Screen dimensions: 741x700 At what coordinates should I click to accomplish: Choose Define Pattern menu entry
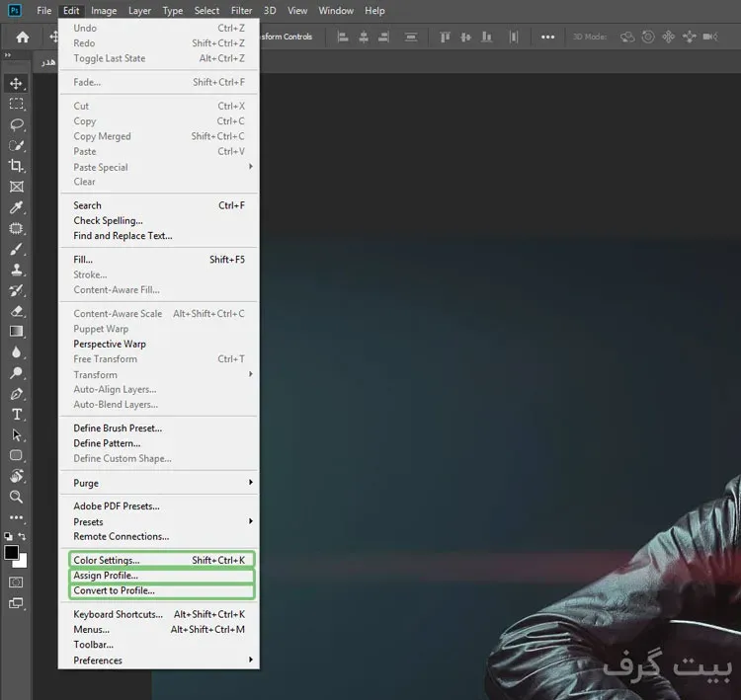(x=159, y=443)
